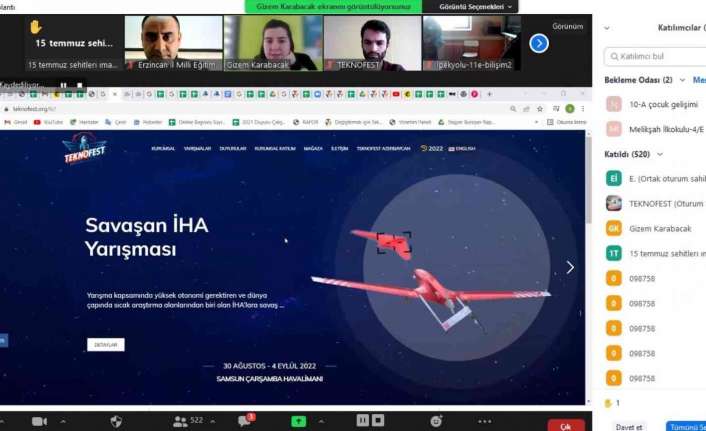706x431 pixels.
Task: Toggle the Zoom video camera icon
Action: tap(39, 422)
